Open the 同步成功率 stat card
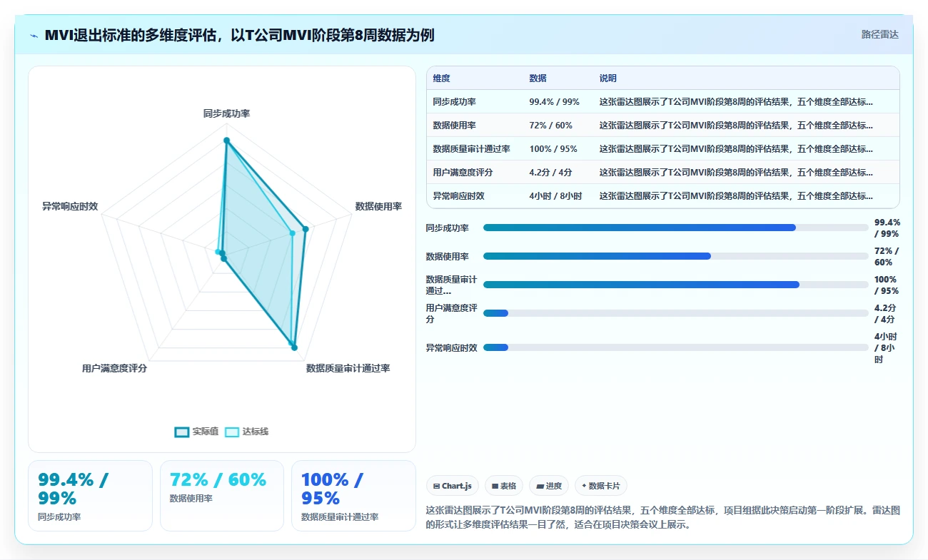928x560 pixels. click(90, 496)
